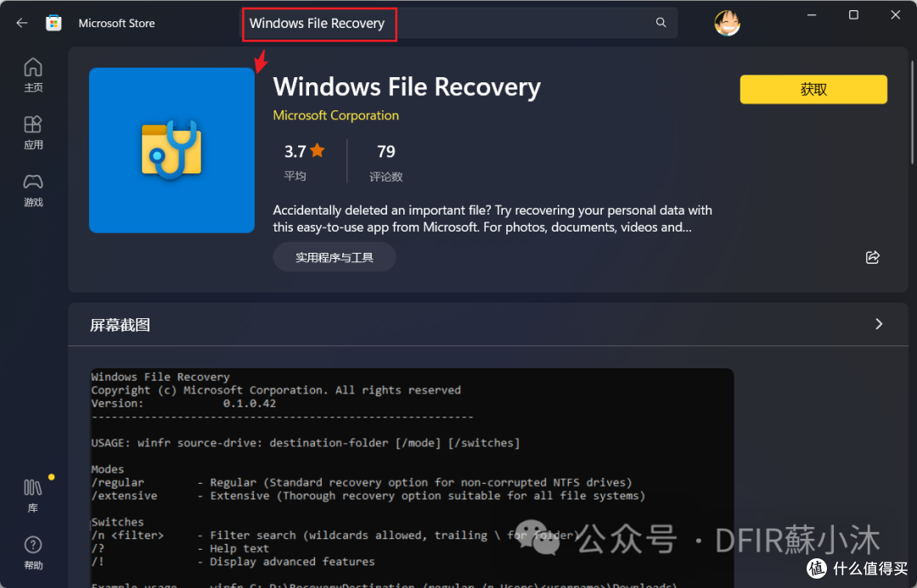This screenshot has height=588, width=917.
Task: Open the command-line screenshot preview
Action: click(x=412, y=478)
